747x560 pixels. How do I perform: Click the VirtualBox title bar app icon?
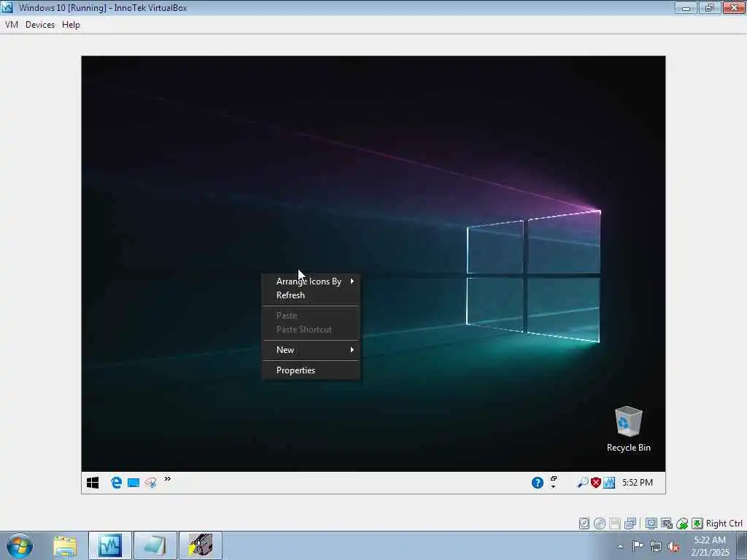point(7,7)
